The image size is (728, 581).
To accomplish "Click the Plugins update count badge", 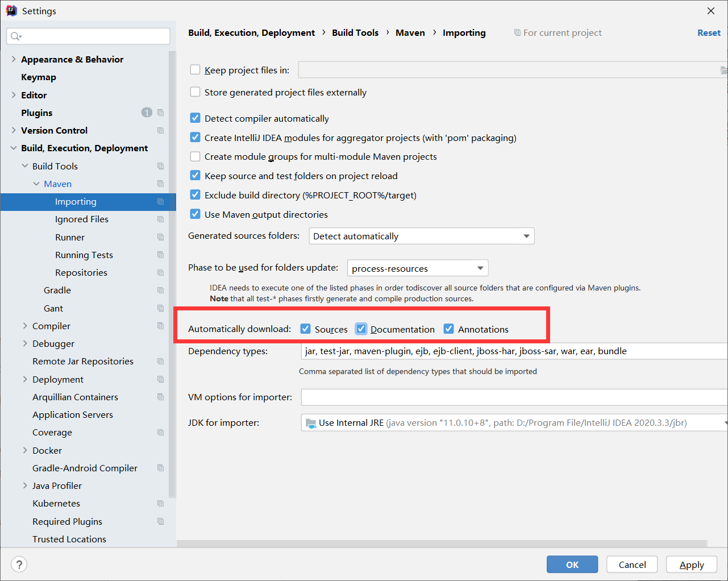I will tap(147, 113).
